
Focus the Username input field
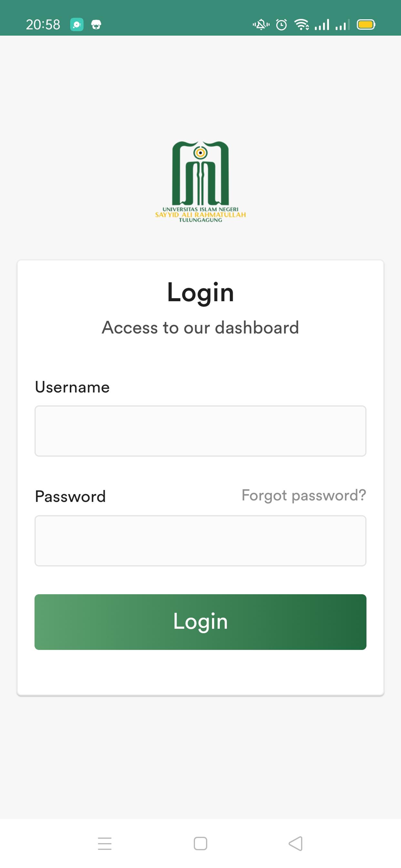coord(200,431)
